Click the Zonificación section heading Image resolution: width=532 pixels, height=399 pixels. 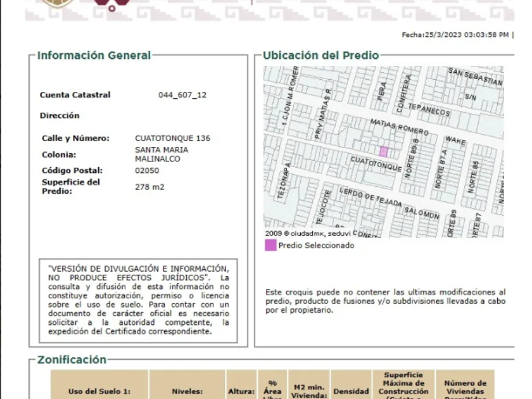point(72,360)
